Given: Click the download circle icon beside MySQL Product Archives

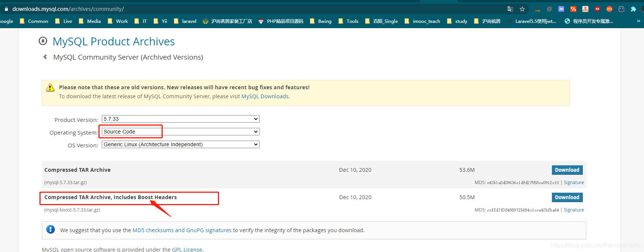Looking at the screenshot, I should (43, 41).
